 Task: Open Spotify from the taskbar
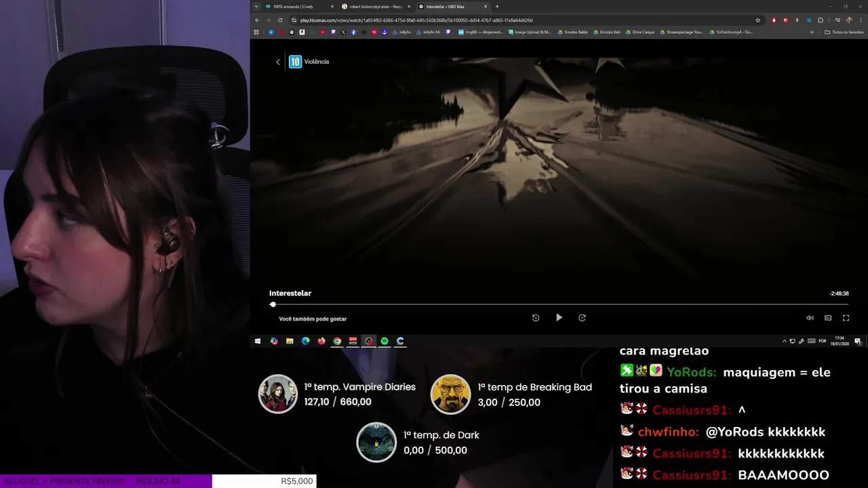click(x=384, y=341)
